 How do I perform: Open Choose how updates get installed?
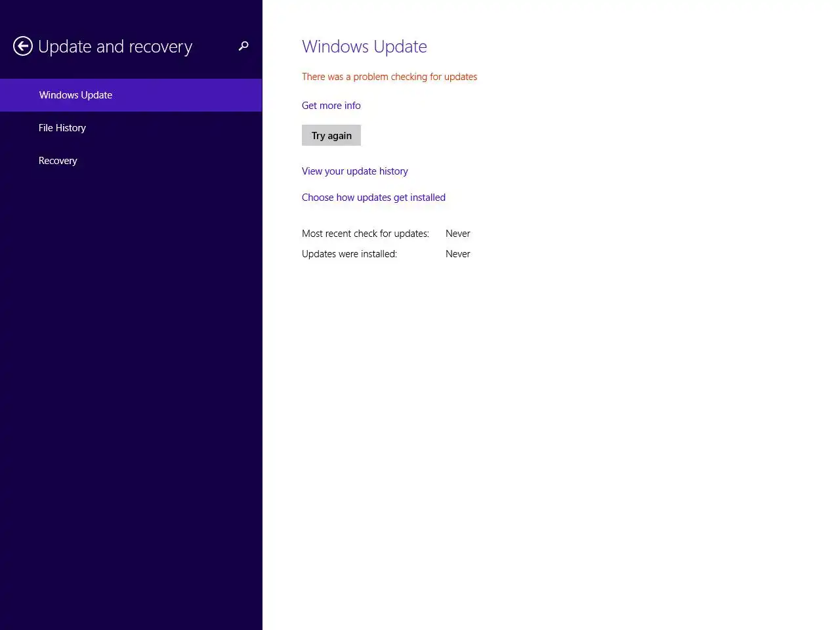[373, 198]
